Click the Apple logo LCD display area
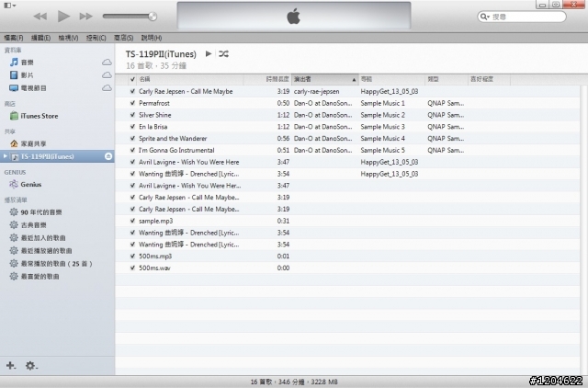This screenshot has height=388, width=588. 294,17
